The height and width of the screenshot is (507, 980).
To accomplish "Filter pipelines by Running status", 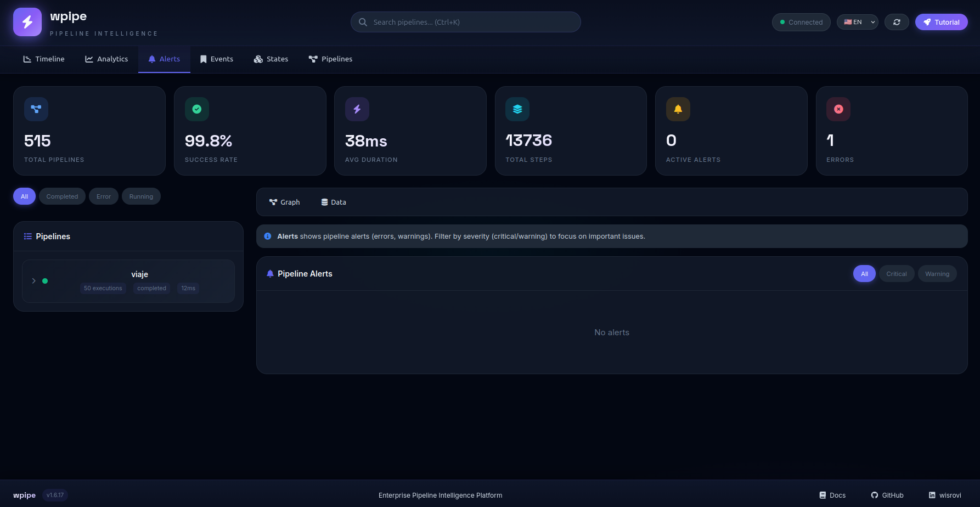I will click(141, 196).
